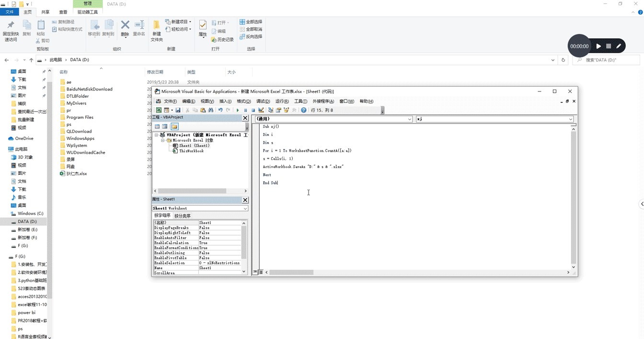
Task: Click the Run Sub green play icon
Action: pos(238,110)
